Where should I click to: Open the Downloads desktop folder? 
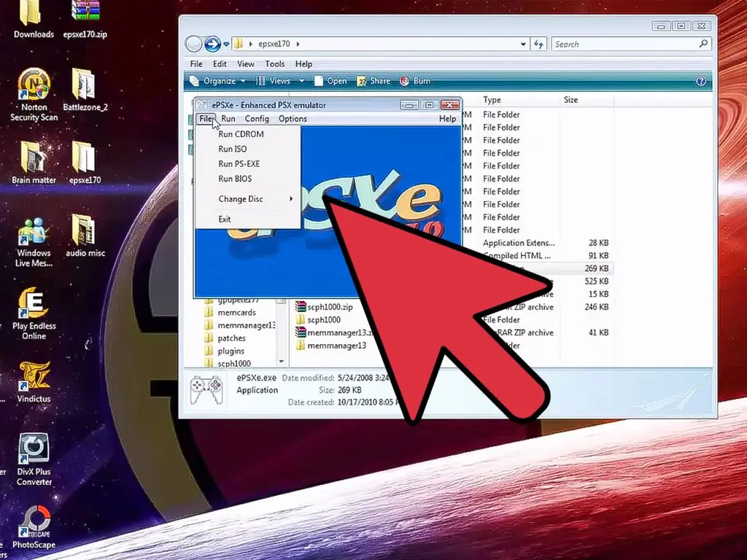[34, 19]
